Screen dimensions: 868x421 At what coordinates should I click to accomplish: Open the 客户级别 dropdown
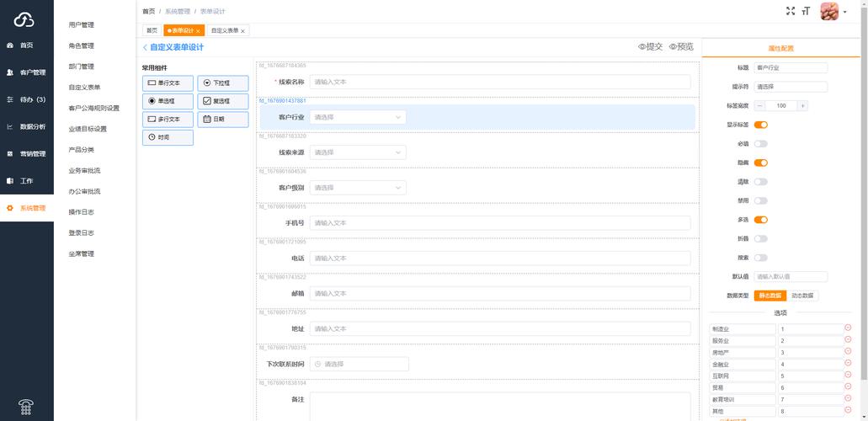click(358, 188)
